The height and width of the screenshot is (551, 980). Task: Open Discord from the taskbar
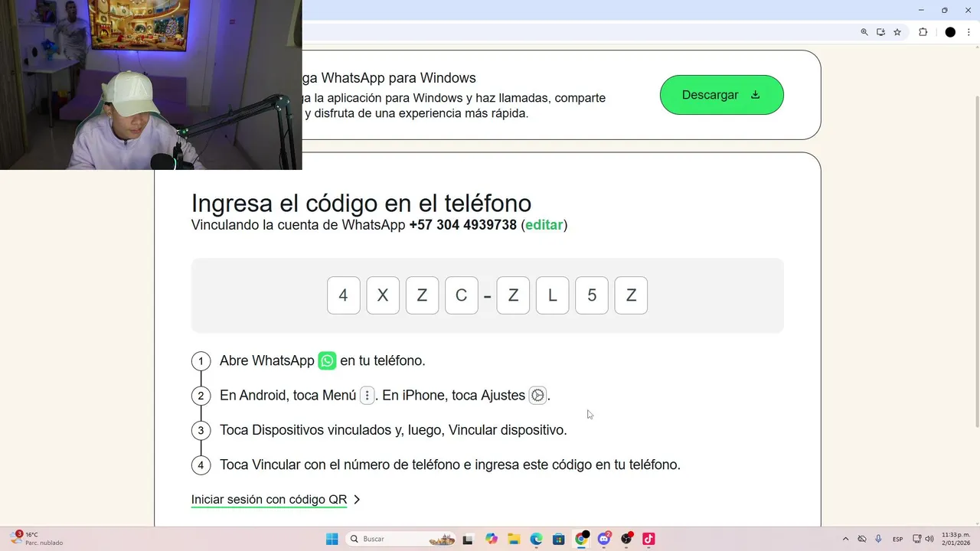click(x=604, y=539)
